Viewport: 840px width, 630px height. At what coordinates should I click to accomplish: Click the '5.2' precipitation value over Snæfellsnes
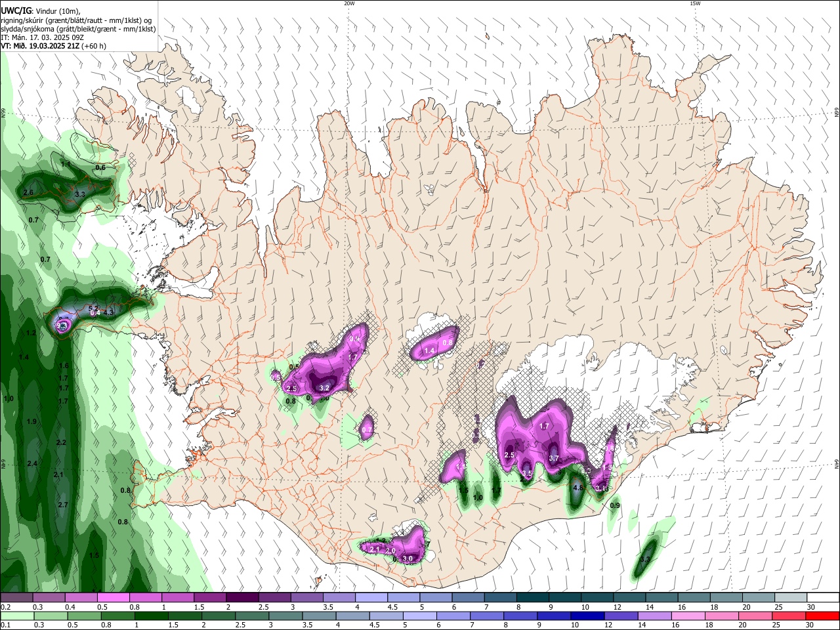coord(93,308)
